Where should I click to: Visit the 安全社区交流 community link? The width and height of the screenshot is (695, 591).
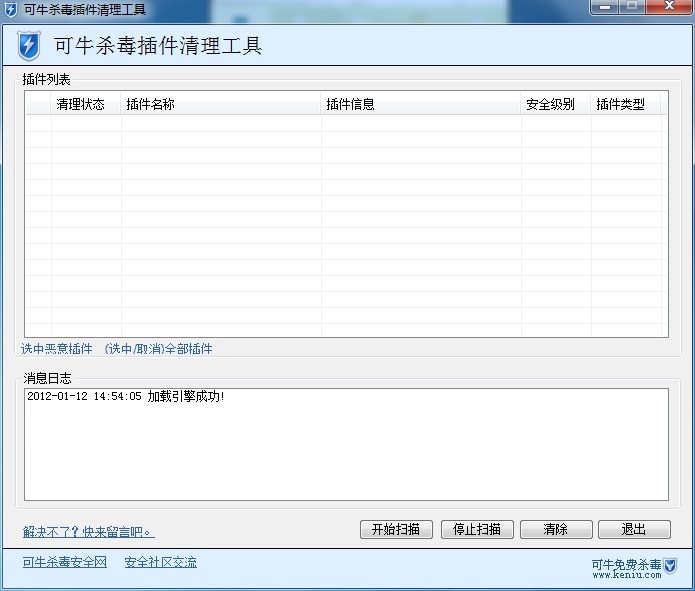(x=160, y=563)
